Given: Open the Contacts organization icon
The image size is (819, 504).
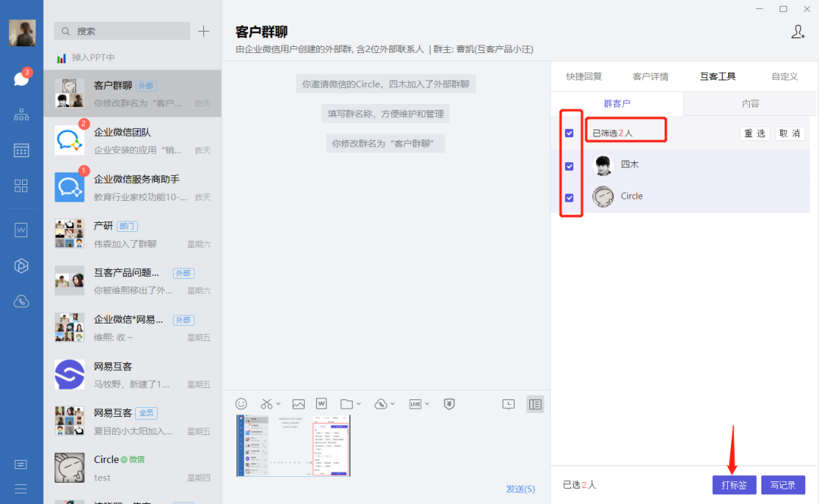Looking at the screenshot, I should [x=21, y=114].
